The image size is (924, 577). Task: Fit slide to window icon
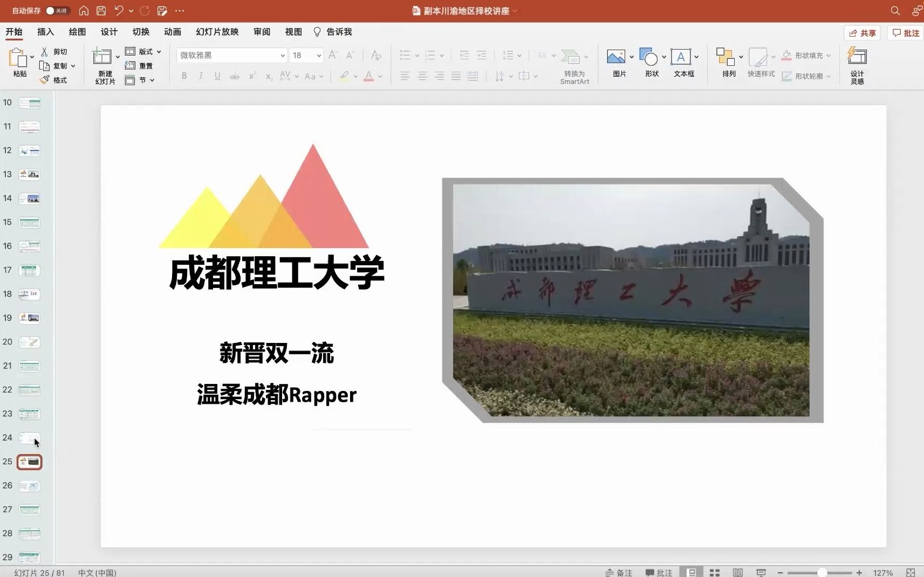(911, 573)
